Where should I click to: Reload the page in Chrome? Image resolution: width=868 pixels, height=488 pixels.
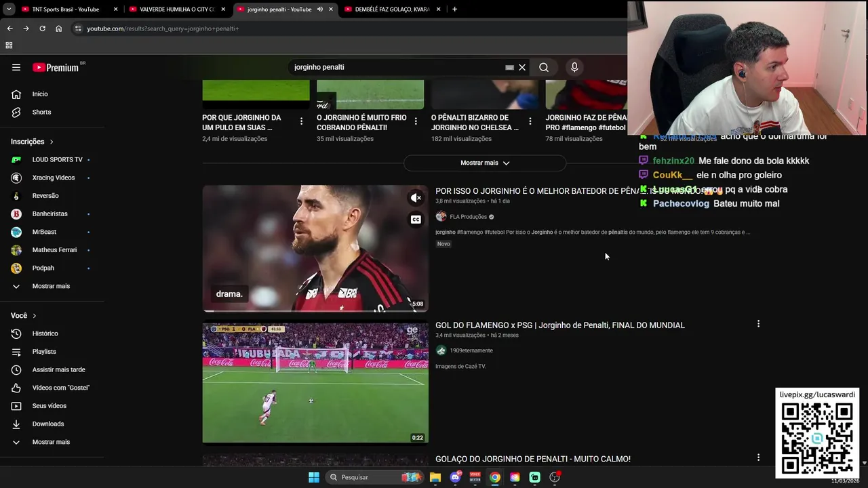(x=42, y=28)
